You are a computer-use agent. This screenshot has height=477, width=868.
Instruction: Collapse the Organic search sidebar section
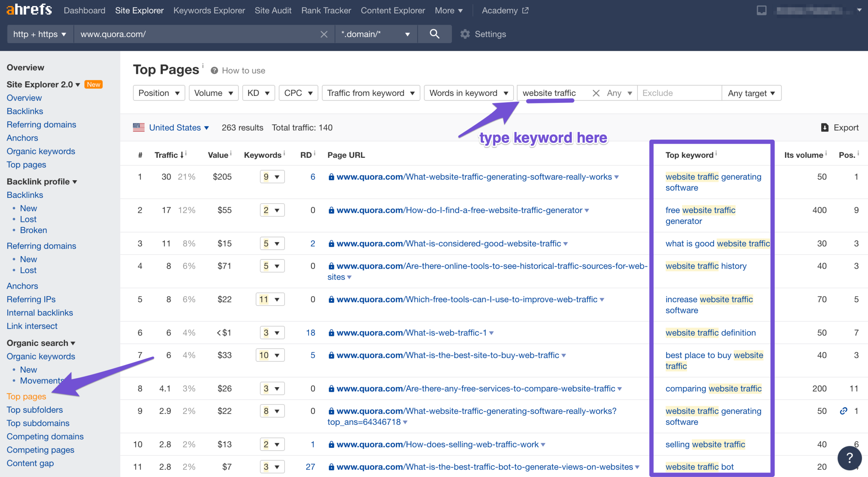coord(41,343)
